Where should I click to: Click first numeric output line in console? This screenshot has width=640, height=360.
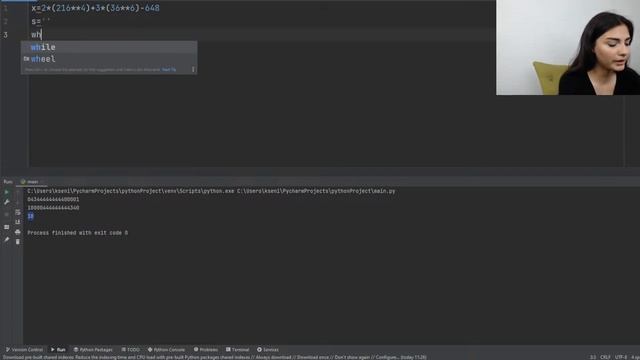click(53, 199)
